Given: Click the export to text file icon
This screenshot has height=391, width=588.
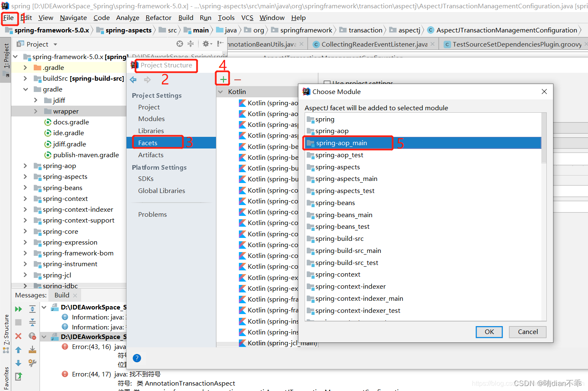Looking at the screenshot, I should coord(18,376).
